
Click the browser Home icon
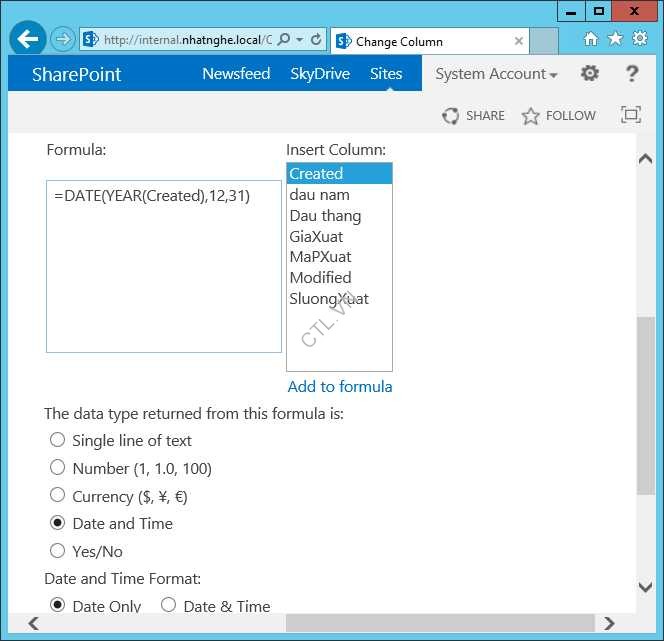coord(591,39)
